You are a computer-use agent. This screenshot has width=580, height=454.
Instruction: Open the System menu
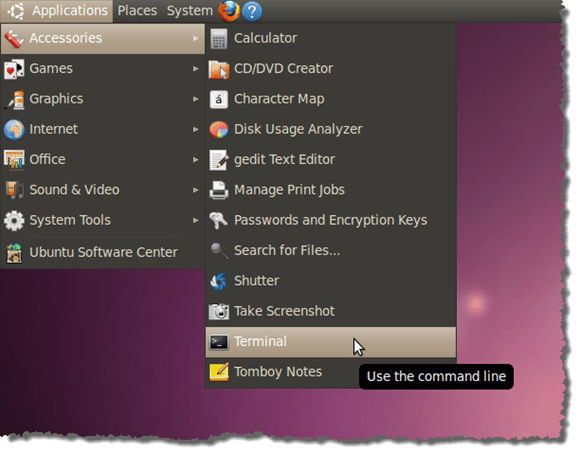point(190,11)
